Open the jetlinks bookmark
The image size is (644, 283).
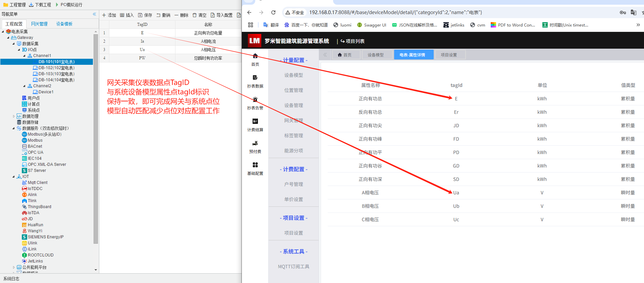(x=454, y=25)
